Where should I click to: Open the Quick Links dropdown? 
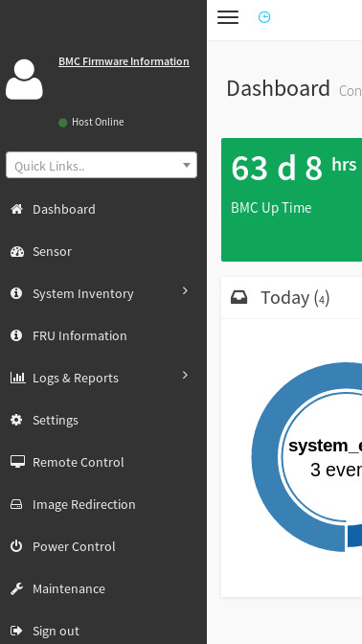102,165
